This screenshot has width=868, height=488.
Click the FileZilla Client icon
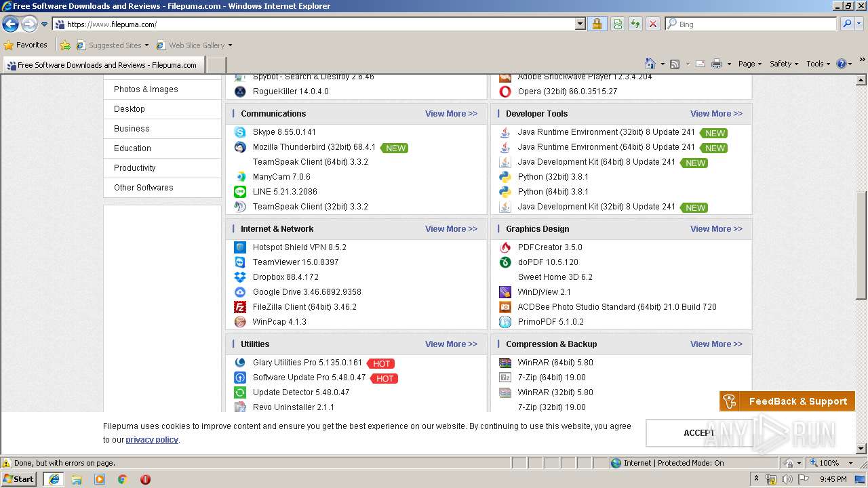240,307
